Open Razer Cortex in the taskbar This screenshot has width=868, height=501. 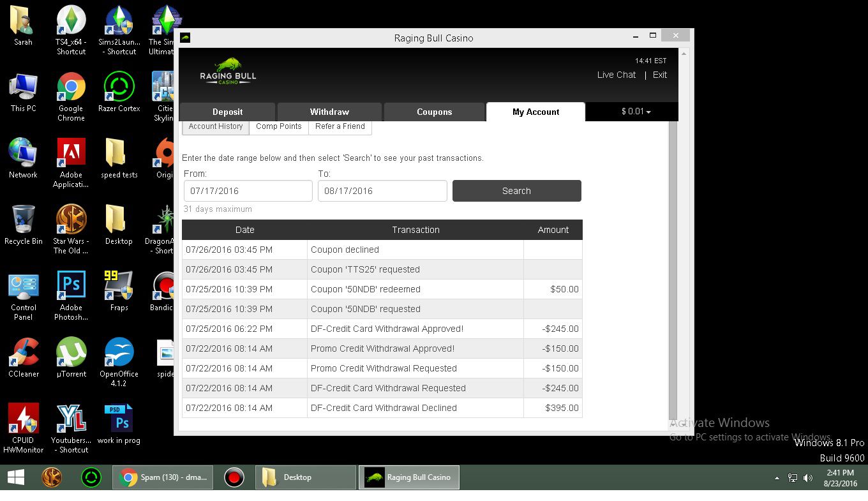pyautogui.click(x=91, y=477)
